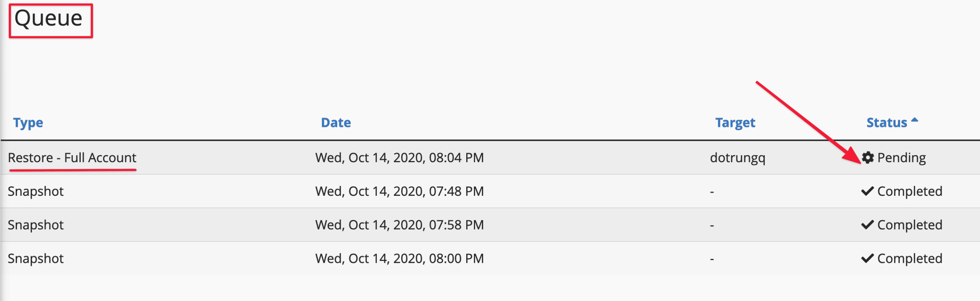Switch Date column to descending order
The height and width of the screenshot is (301, 980).
[336, 123]
